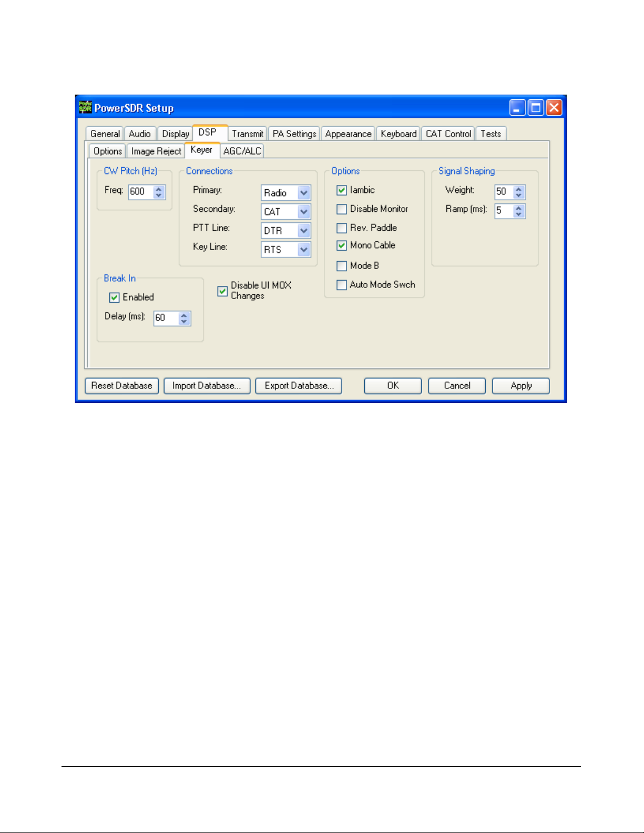Screen dimensions: 644x833
Task: Click the Weight value field
Action: pos(504,192)
